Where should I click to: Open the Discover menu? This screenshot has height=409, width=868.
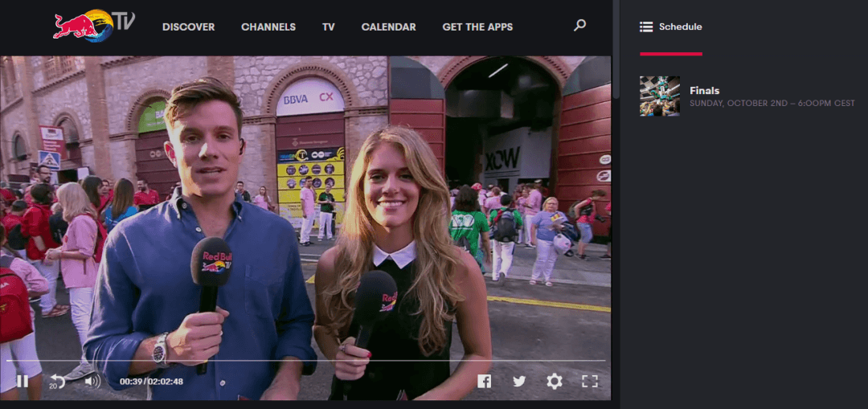click(188, 27)
